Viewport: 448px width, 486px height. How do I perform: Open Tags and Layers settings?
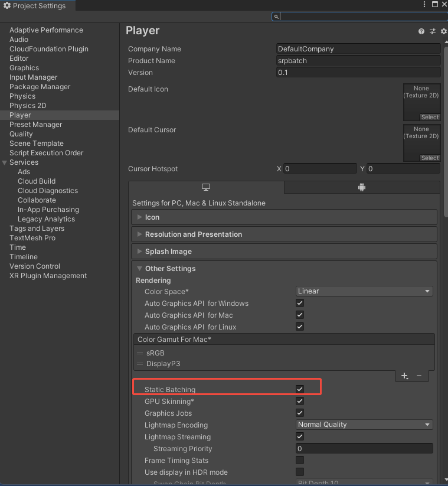point(37,229)
